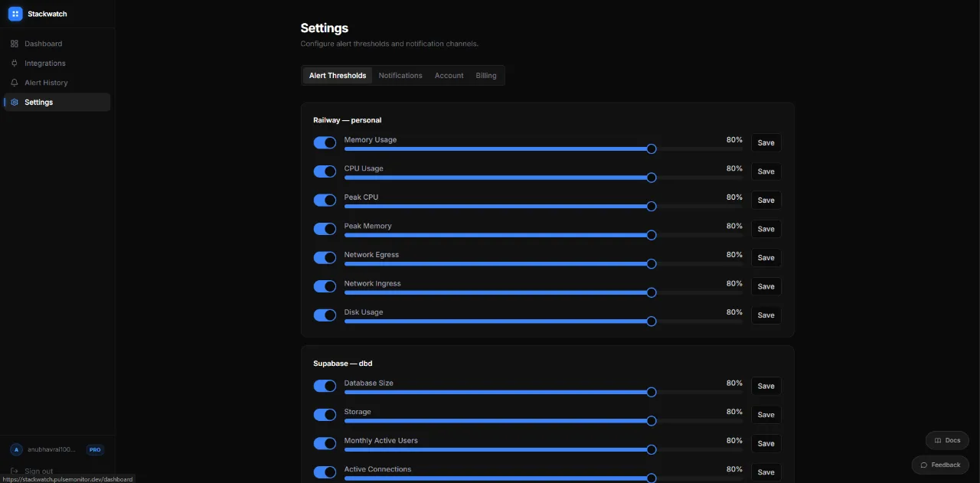Switch off the Peak CPU alert
Image resolution: width=980 pixels, height=483 pixels.
point(325,201)
